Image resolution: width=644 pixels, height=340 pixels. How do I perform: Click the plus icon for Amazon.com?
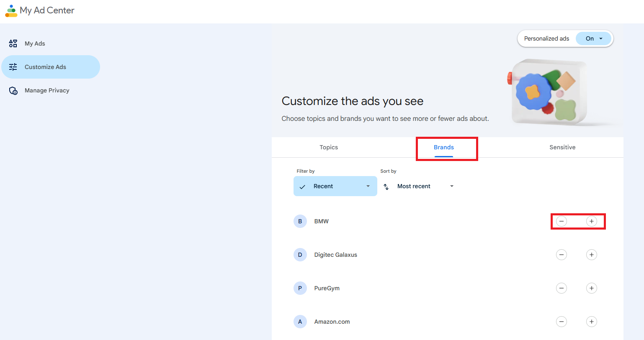[592, 322]
